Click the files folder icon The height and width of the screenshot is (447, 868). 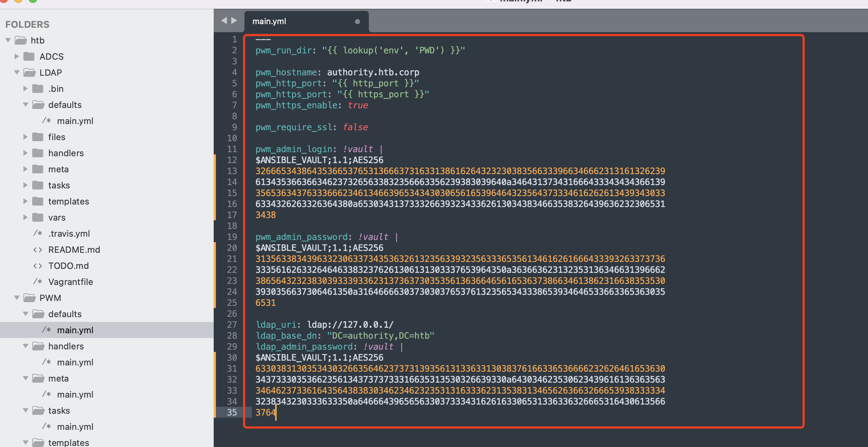pos(38,137)
